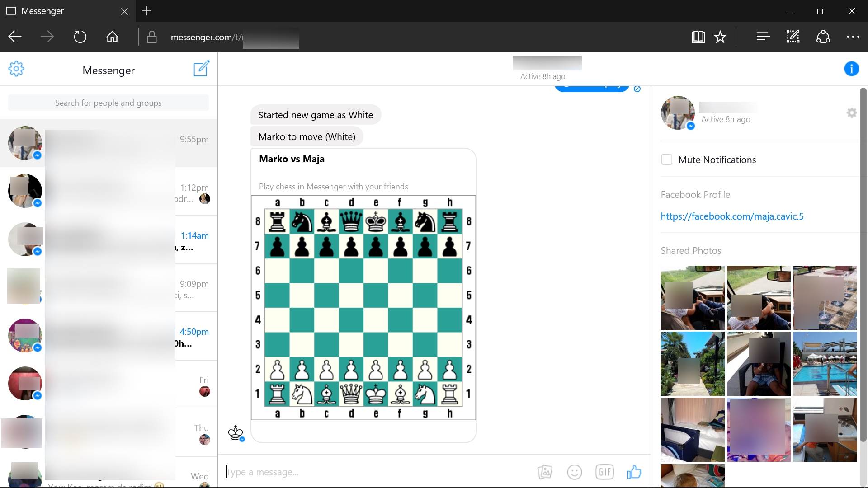
Task: Open the emoji picker
Action: click(574, 472)
